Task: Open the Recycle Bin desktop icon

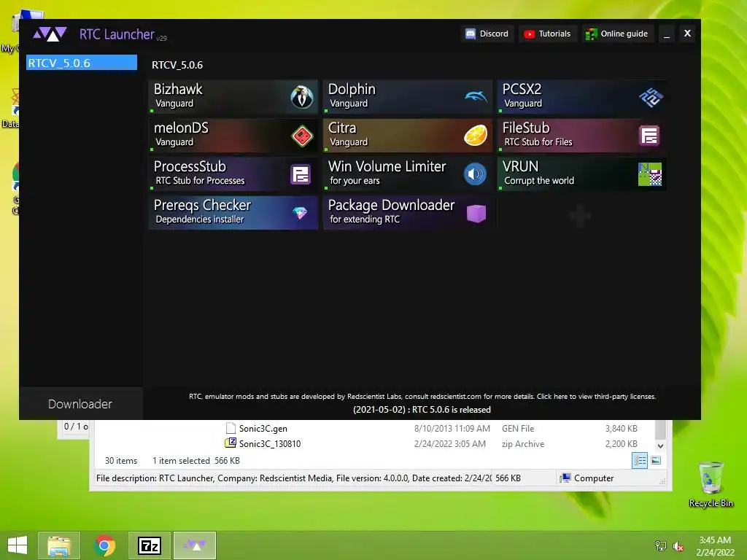Action: pos(711,484)
